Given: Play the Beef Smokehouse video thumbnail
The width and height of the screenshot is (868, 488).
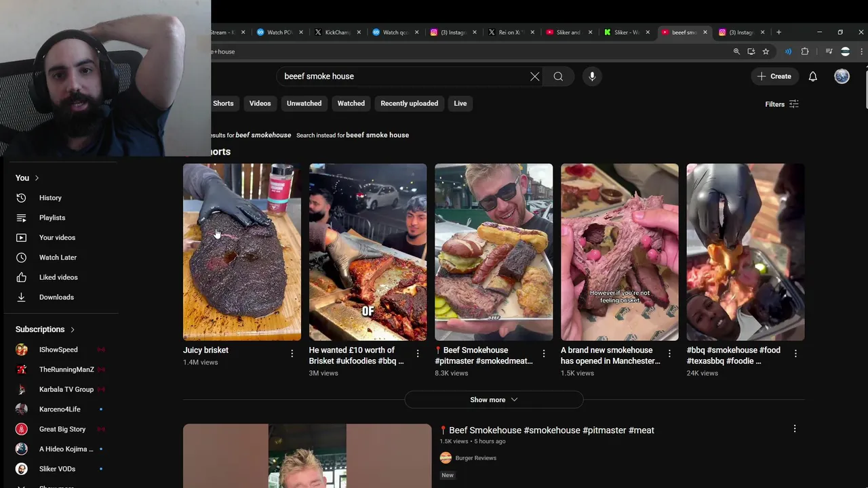Looking at the screenshot, I should tap(307, 455).
